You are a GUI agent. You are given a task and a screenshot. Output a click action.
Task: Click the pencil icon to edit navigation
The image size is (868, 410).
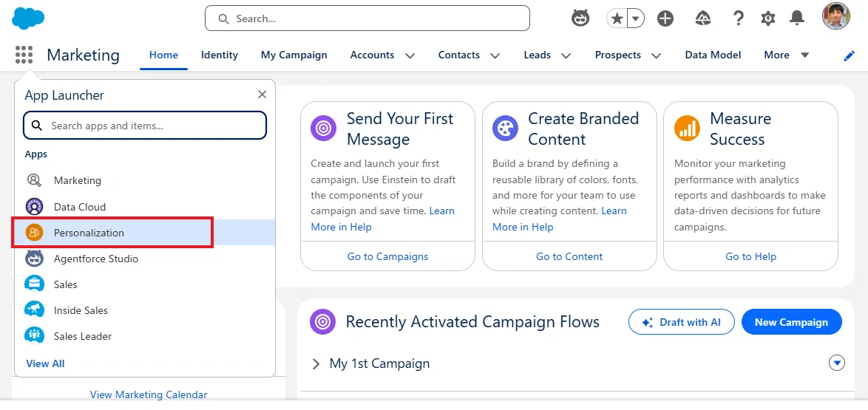[850, 56]
